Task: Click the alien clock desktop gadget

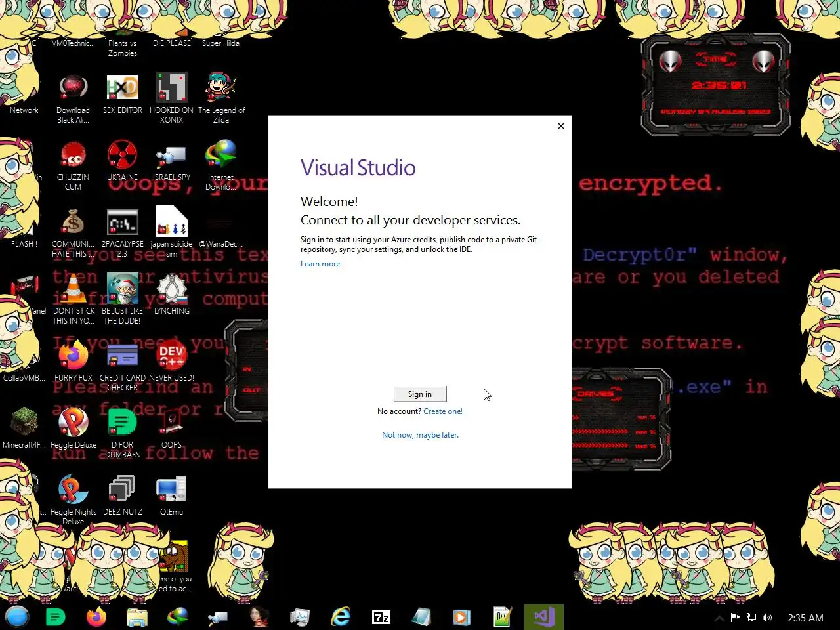Action: click(716, 85)
